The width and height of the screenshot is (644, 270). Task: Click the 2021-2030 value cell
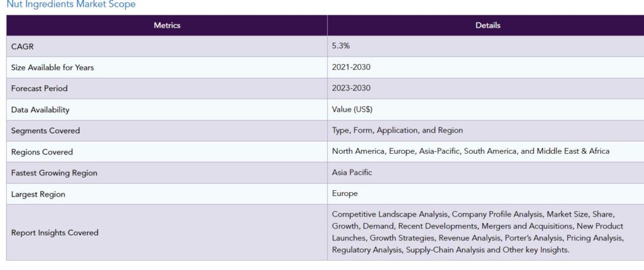point(486,68)
